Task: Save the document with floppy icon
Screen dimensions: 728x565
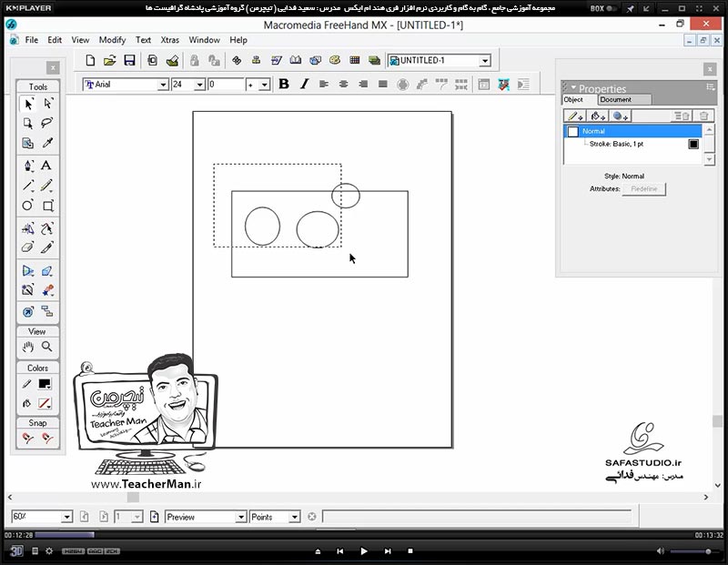Action: [x=129, y=60]
